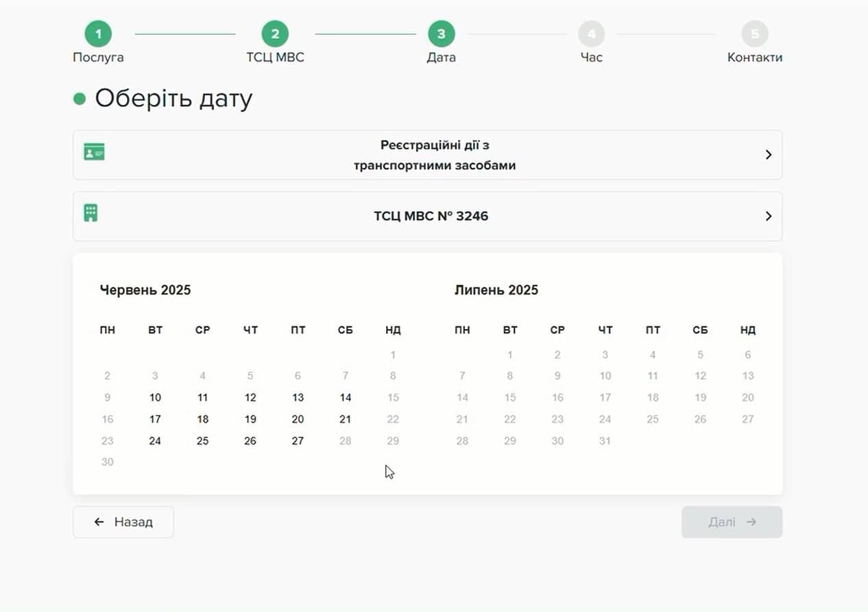Screen dimensions: 868x612
Task: Choose June 19 date
Action: 250,419
